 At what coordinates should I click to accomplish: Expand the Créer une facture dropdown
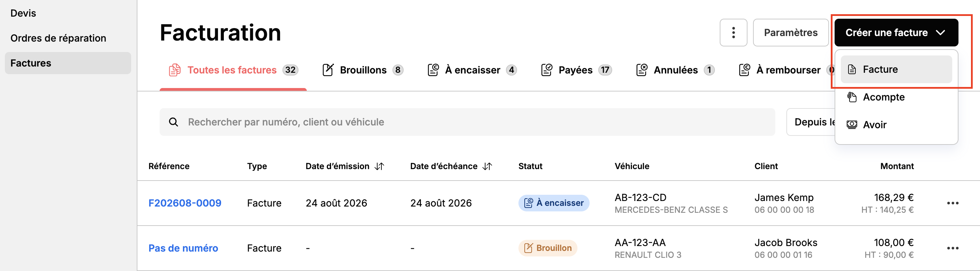tap(896, 33)
